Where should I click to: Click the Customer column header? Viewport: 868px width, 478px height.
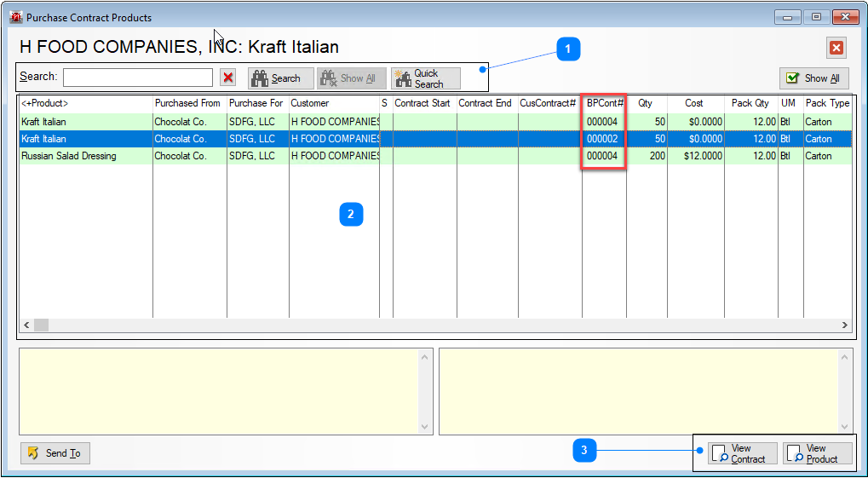(335, 103)
